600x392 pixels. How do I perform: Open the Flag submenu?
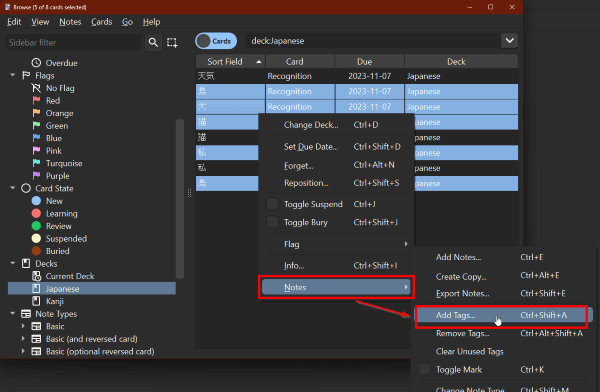click(x=336, y=244)
